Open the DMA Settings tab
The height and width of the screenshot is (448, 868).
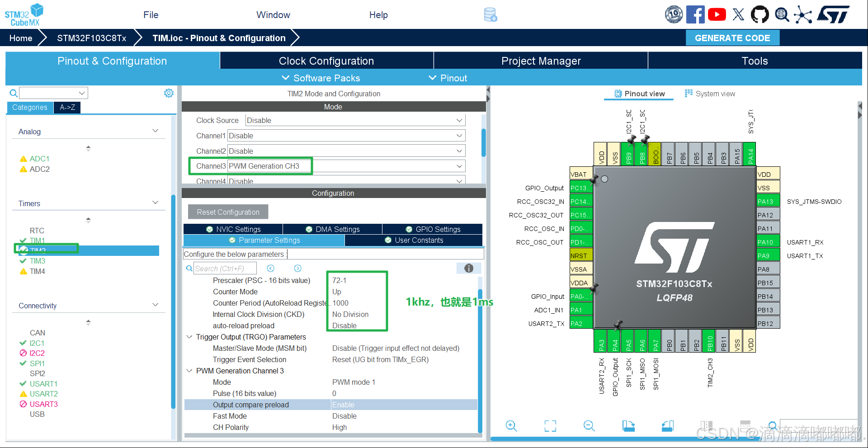coord(333,229)
